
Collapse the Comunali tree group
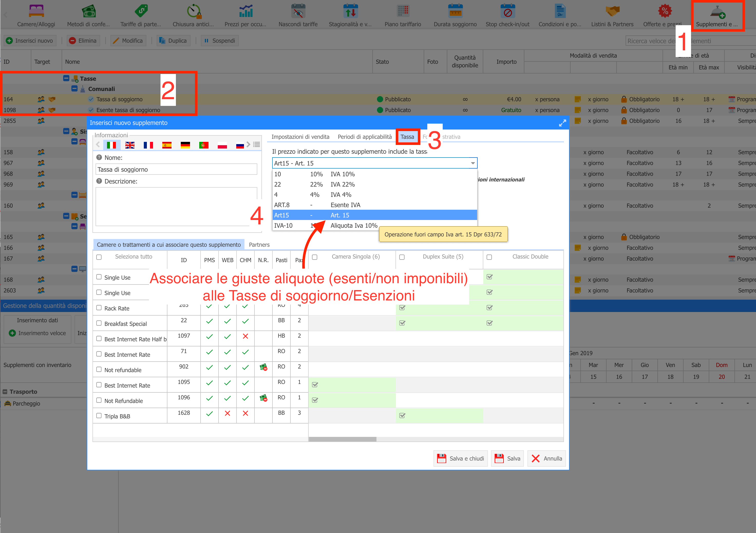74,88
